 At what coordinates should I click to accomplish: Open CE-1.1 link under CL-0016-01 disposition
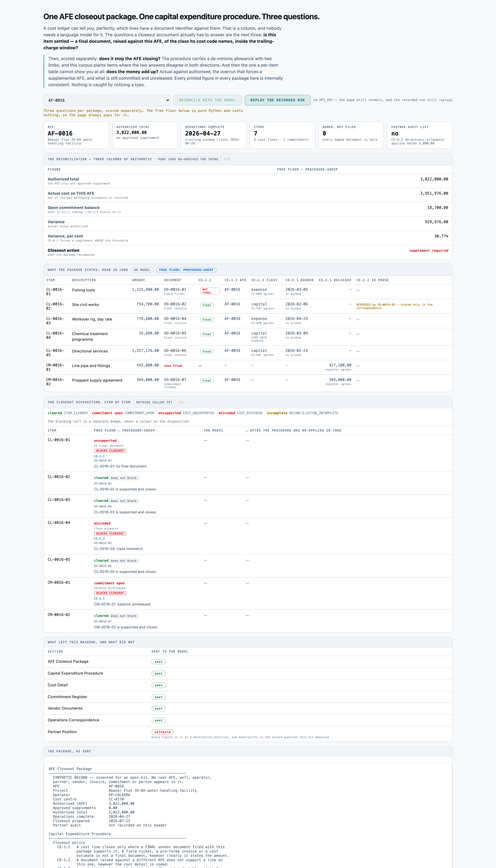[x=99, y=456]
